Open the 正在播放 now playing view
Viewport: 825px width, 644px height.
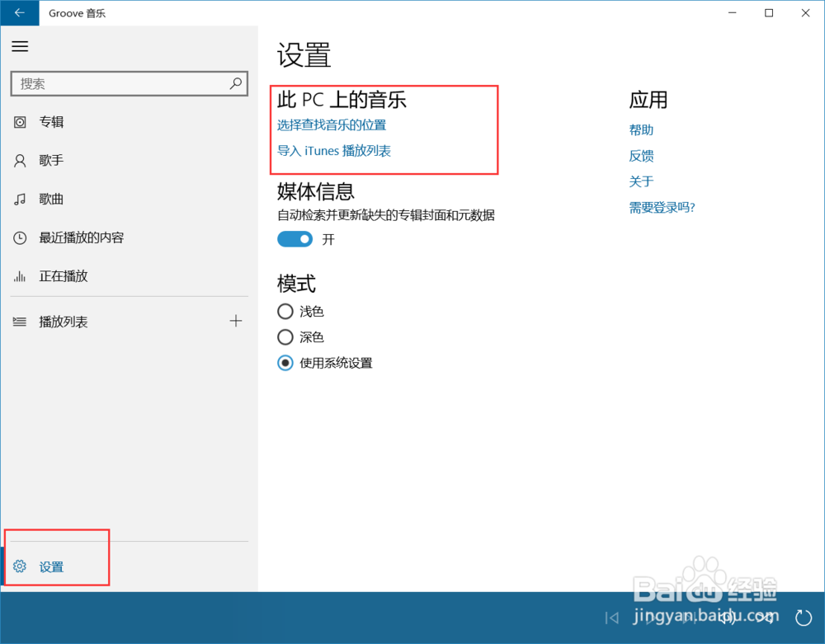click(x=129, y=276)
